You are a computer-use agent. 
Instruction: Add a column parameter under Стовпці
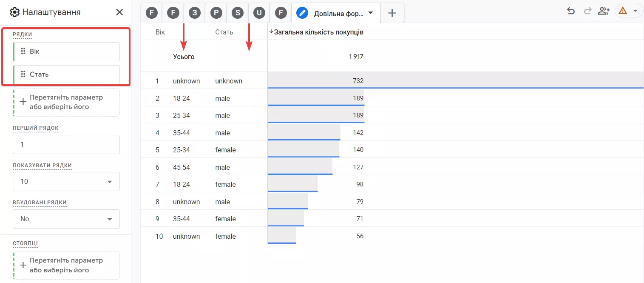pos(66,265)
